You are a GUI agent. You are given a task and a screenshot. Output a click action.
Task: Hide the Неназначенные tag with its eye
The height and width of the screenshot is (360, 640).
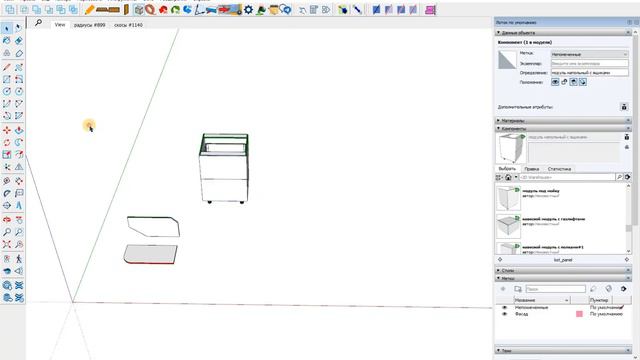(x=504, y=307)
